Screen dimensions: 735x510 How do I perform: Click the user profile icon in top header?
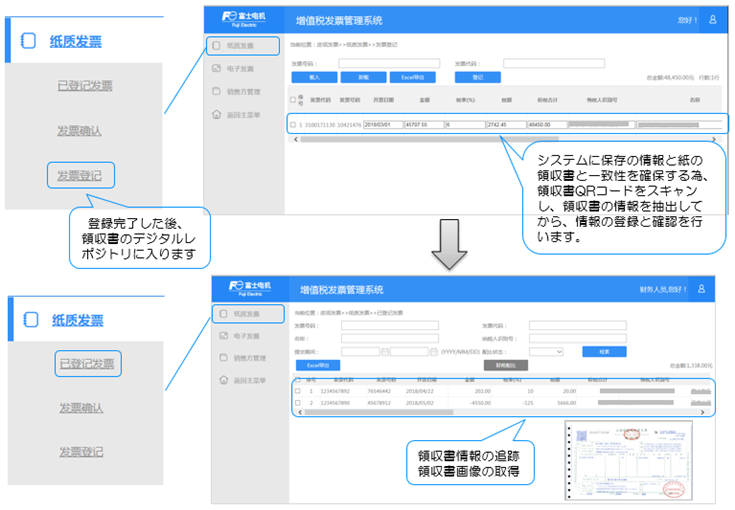(712, 19)
